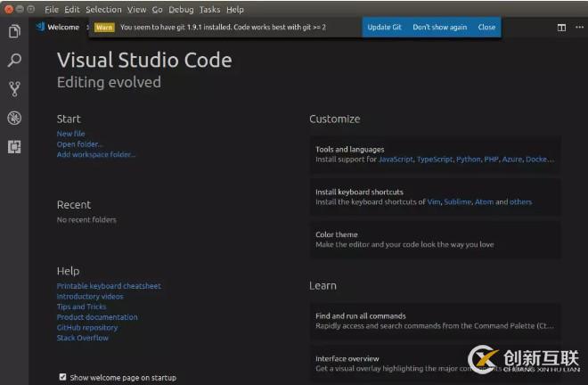
Task: Open Find and run all commands card
Action: pyautogui.click(x=435, y=321)
